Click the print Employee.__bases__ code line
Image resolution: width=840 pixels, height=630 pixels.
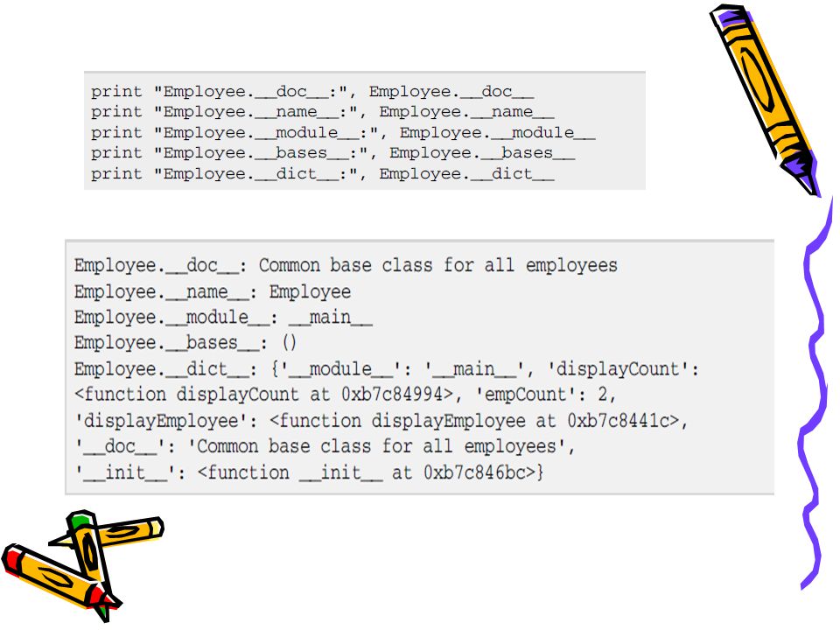pyautogui.click(x=332, y=152)
